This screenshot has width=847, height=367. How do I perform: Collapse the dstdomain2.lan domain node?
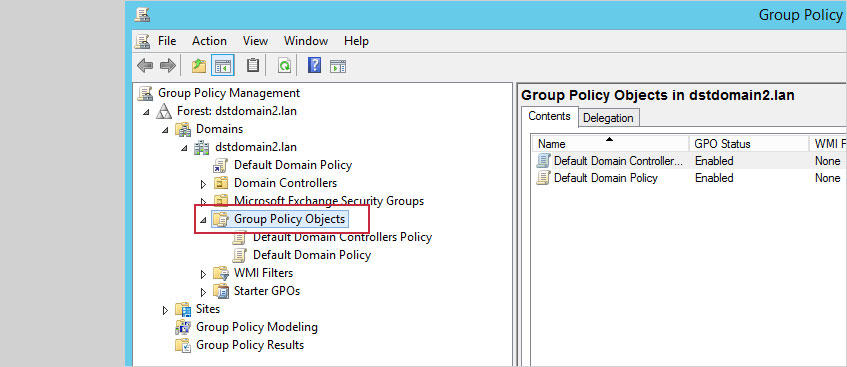(x=184, y=148)
